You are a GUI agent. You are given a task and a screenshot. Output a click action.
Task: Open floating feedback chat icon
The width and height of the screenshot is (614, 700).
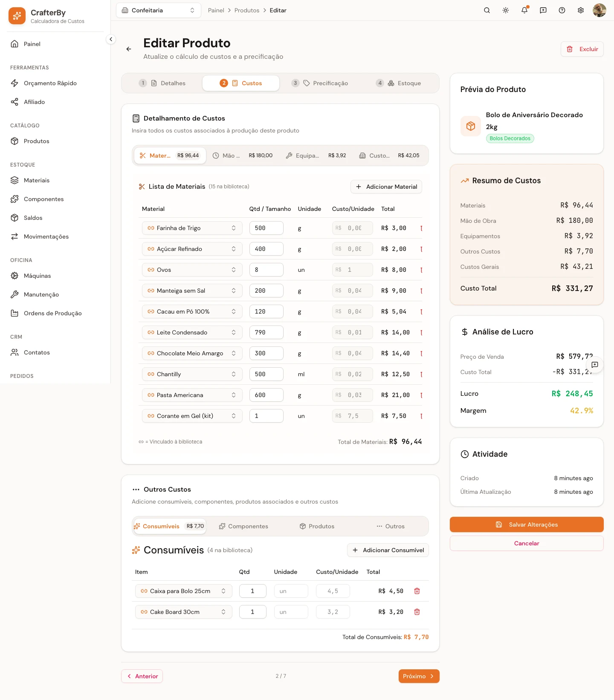pyautogui.click(x=595, y=365)
